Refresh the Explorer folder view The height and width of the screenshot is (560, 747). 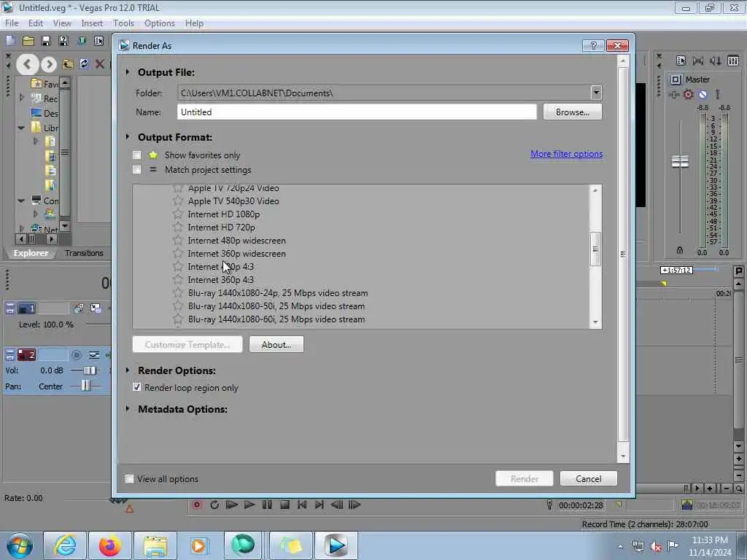pyautogui.click(x=84, y=64)
